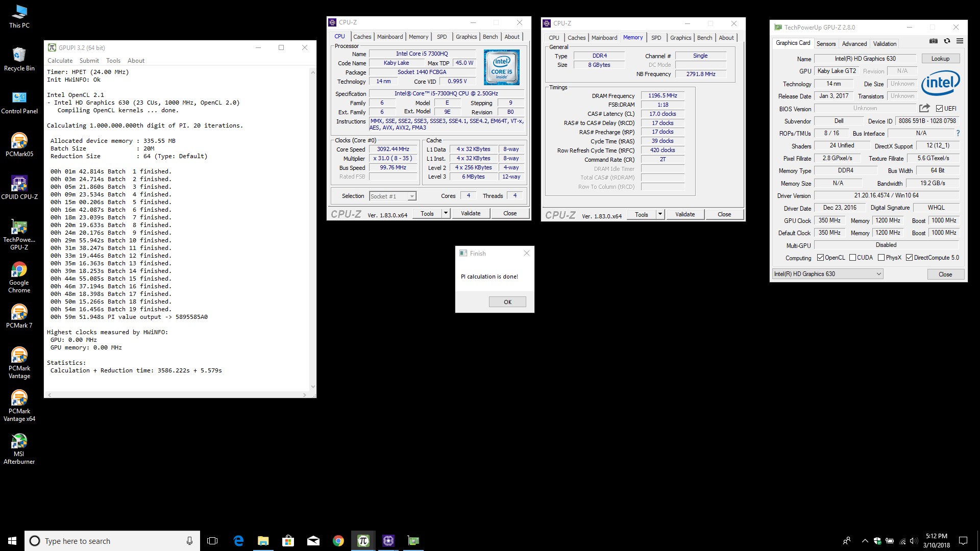Launch MSI Afterburner desktop shortcut
This screenshot has height=551, width=980.
coord(19,449)
